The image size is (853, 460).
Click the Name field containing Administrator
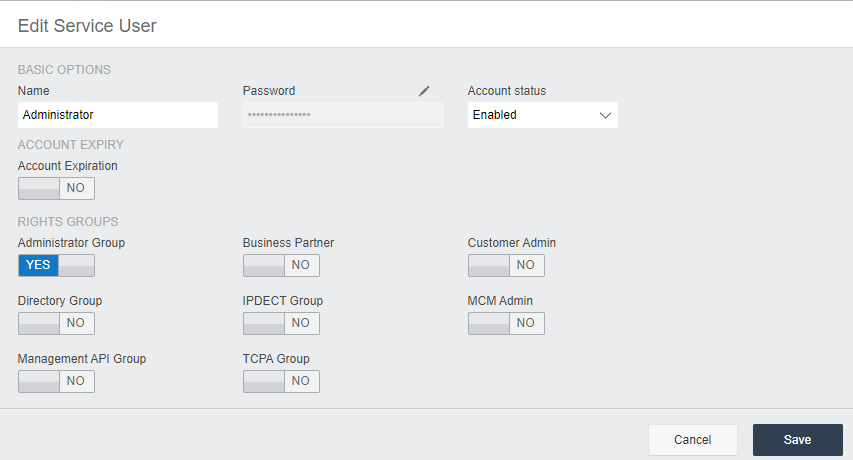pos(118,115)
